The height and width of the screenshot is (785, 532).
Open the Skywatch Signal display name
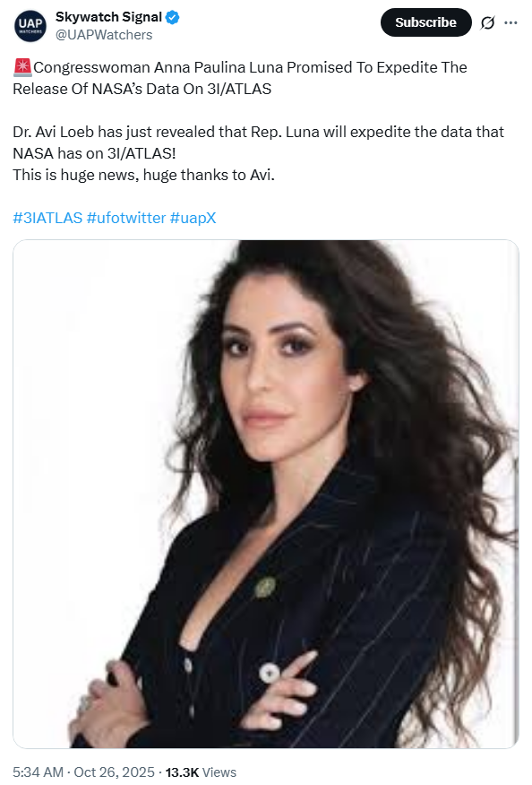108,17
